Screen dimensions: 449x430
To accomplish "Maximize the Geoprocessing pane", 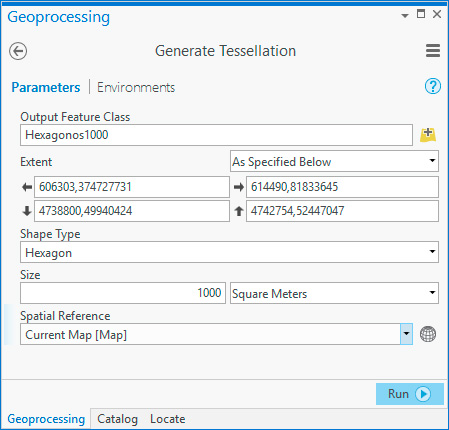I will click(x=421, y=14).
